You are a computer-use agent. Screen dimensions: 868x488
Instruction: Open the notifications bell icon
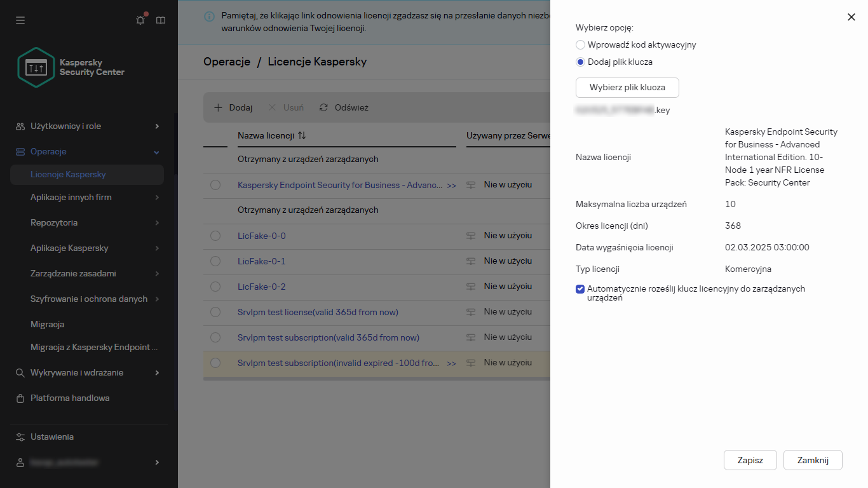tap(140, 20)
